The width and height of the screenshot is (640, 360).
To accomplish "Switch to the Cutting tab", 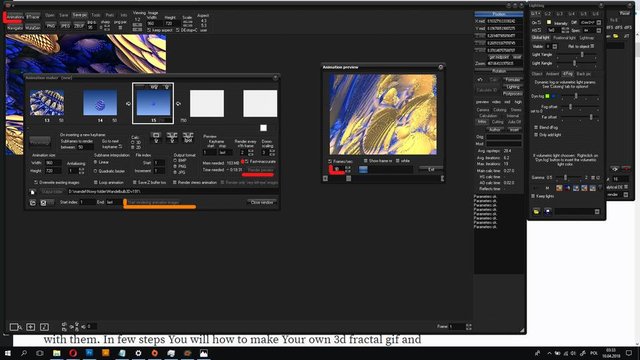I will pos(497,122).
